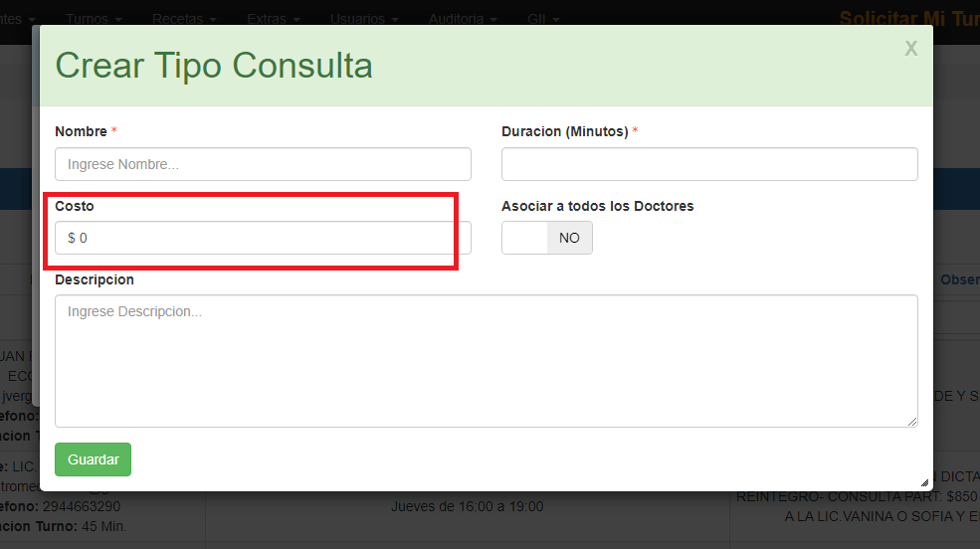Click the Costo label text
980x549 pixels.
click(x=75, y=206)
